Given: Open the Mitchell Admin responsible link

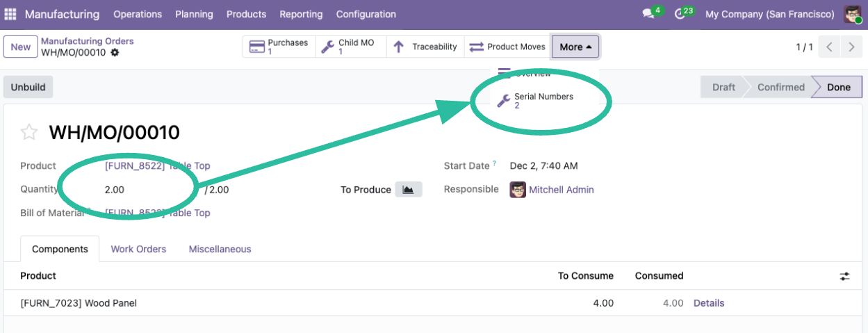Looking at the screenshot, I should click(562, 190).
